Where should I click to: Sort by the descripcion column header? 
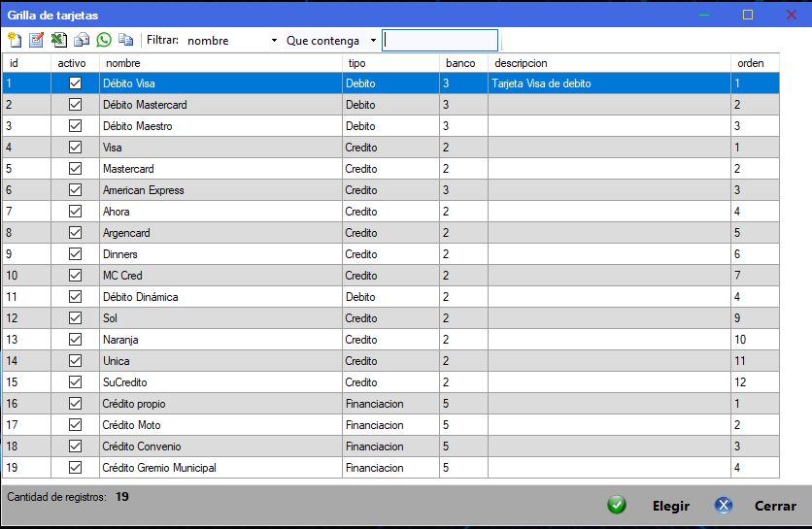(x=609, y=63)
